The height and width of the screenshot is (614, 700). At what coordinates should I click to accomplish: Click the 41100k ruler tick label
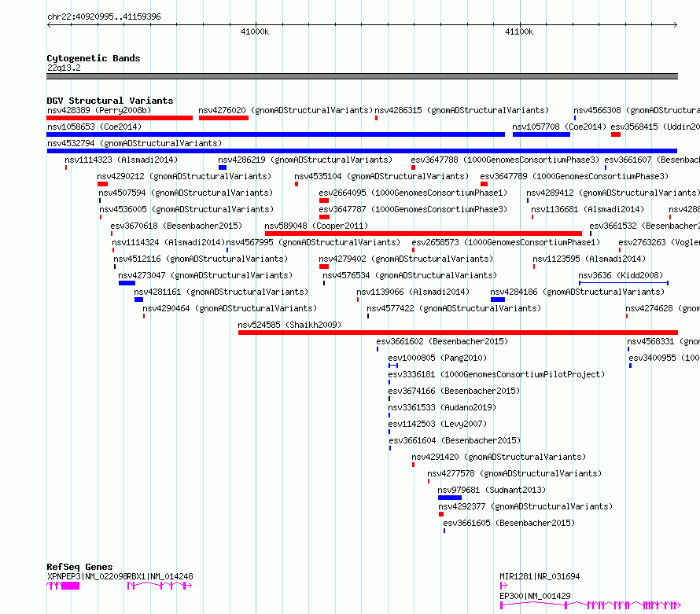click(x=519, y=31)
